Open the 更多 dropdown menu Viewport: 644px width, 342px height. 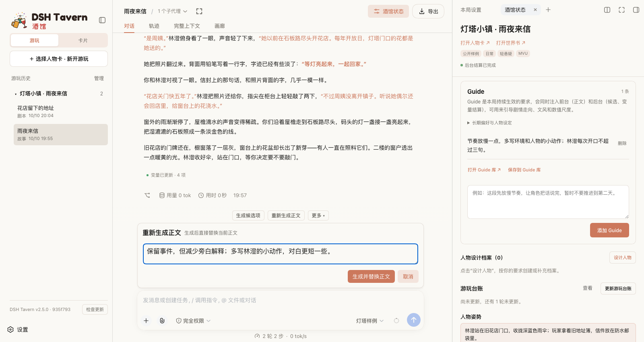318,216
